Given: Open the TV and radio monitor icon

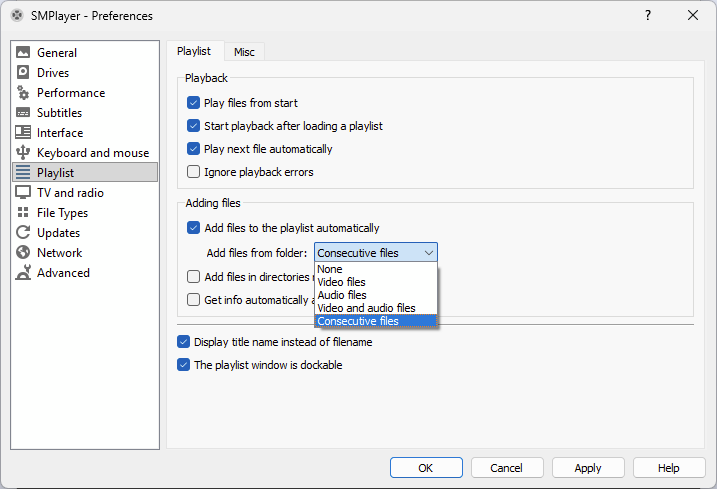Looking at the screenshot, I should [x=23, y=193].
